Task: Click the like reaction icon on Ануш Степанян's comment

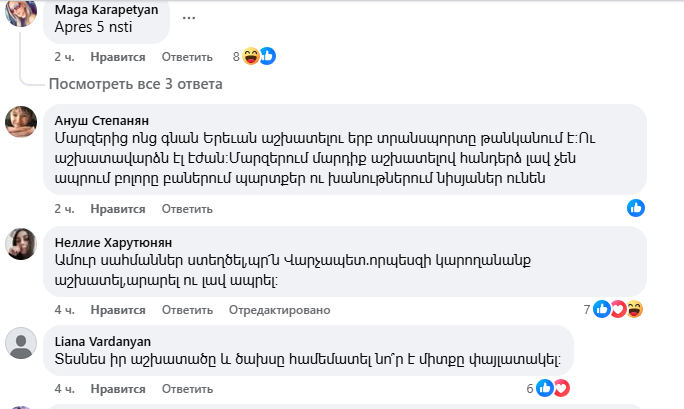Action: coord(636,207)
